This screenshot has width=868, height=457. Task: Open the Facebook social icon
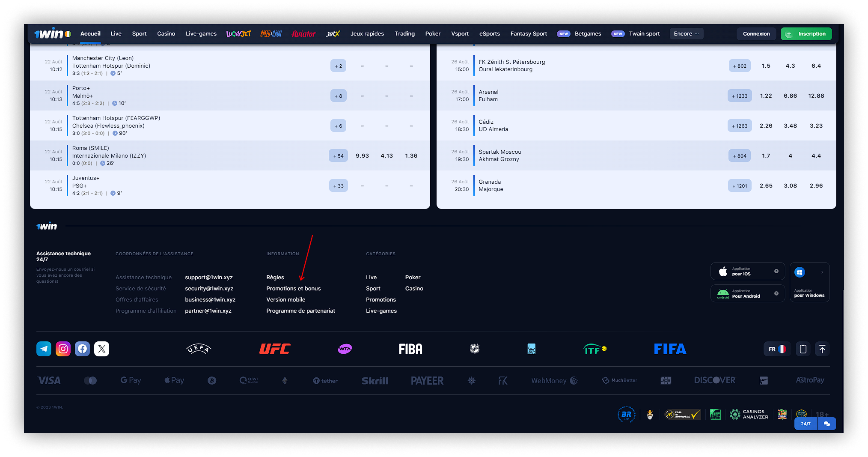(x=82, y=349)
